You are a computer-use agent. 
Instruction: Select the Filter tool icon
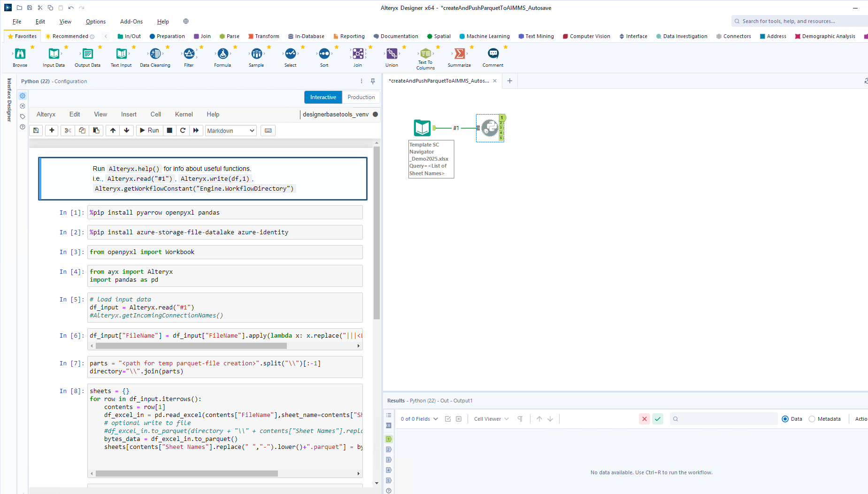189,54
